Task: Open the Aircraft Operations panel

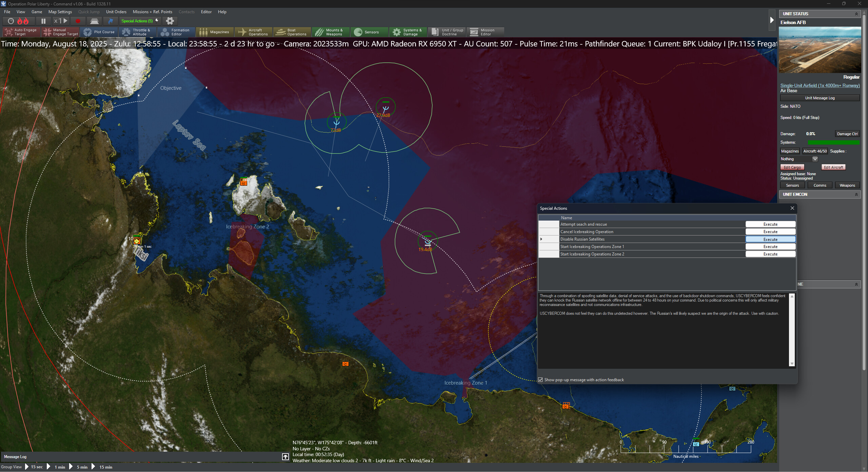Action: (x=254, y=32)
